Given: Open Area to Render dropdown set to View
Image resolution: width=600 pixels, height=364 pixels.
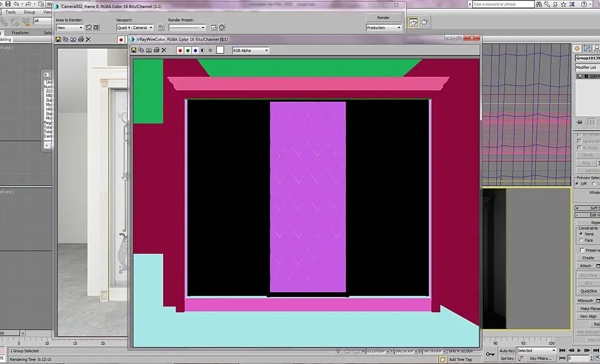Looking at the screenshot, I should coord(70,27).
